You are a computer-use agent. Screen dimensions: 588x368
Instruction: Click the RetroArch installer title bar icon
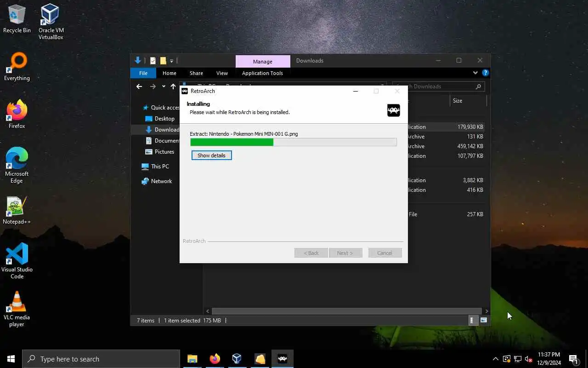[x=185, y=91]
